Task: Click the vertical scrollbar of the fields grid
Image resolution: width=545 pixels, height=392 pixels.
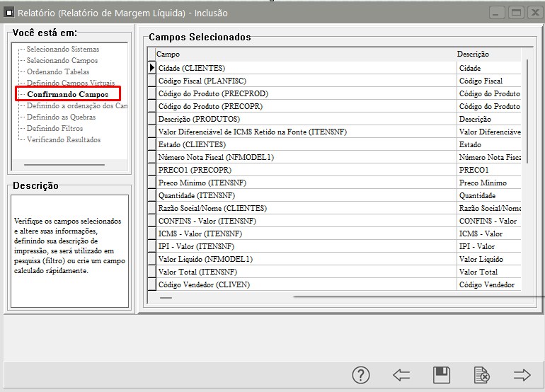Action: (x=527, y=113)
